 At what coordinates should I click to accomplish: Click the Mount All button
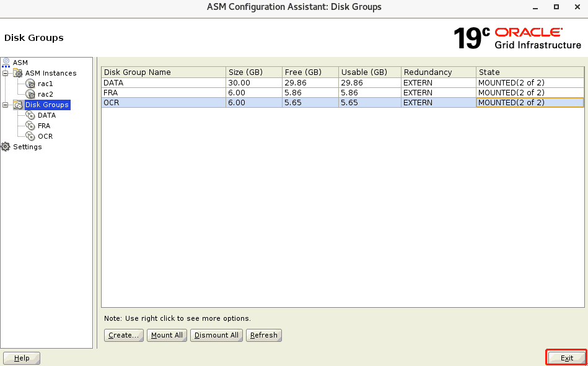(167, 335)
